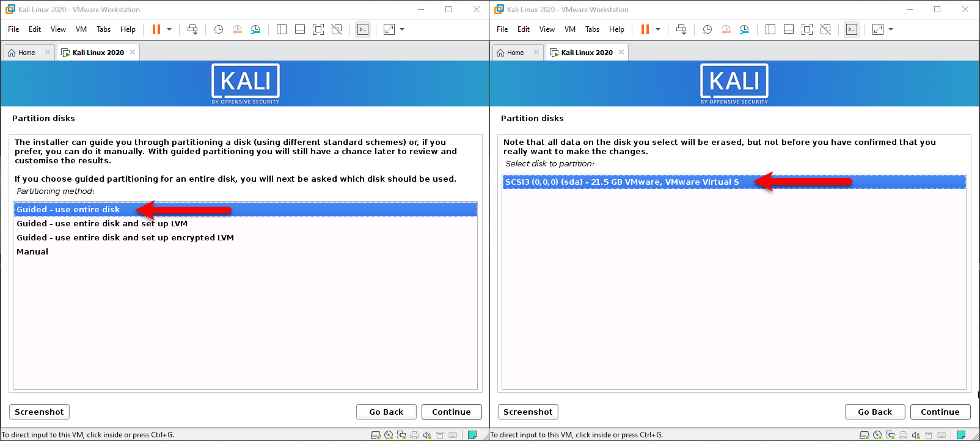The width and height of the screenshot is (980, 441).
Task: Open message log icon in the left window status bar
Action: pyautogui.click(x=472, y=435)
